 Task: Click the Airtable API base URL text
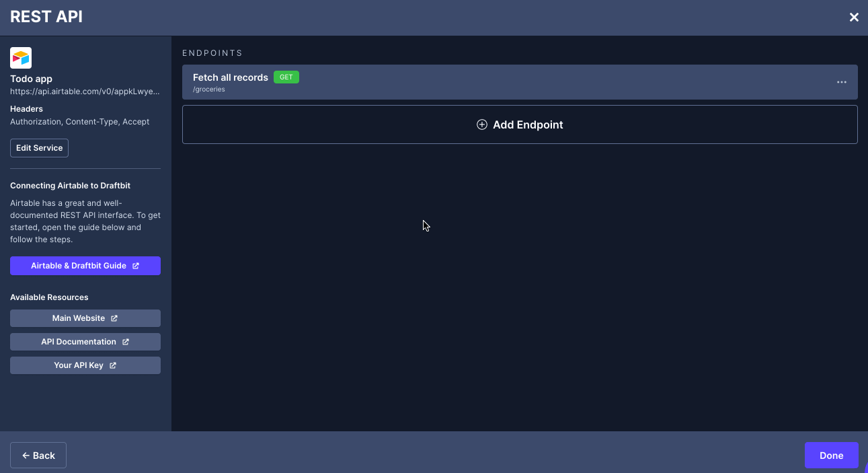85,92
